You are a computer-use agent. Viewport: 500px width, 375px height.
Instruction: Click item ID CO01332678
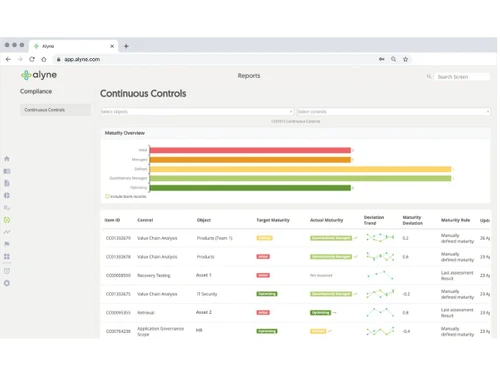(118, 257)
